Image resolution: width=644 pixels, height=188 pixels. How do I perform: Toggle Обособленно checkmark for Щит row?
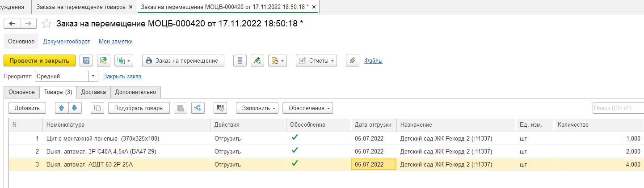click(294, 138)
